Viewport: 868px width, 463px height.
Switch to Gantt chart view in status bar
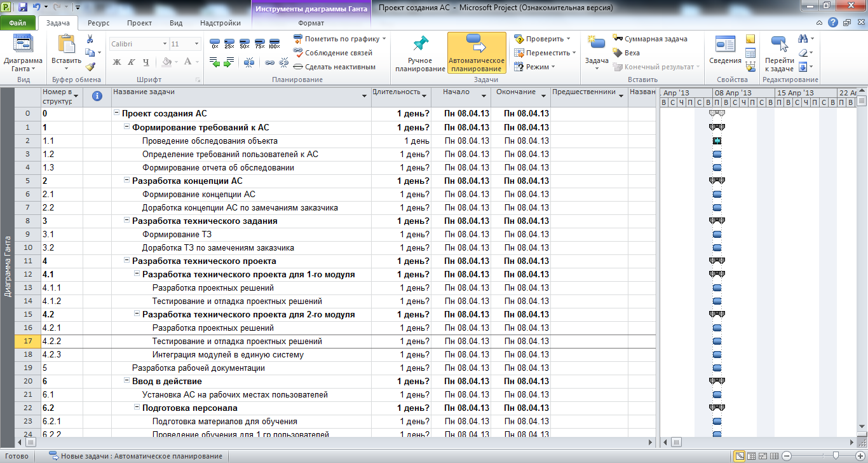740,456
